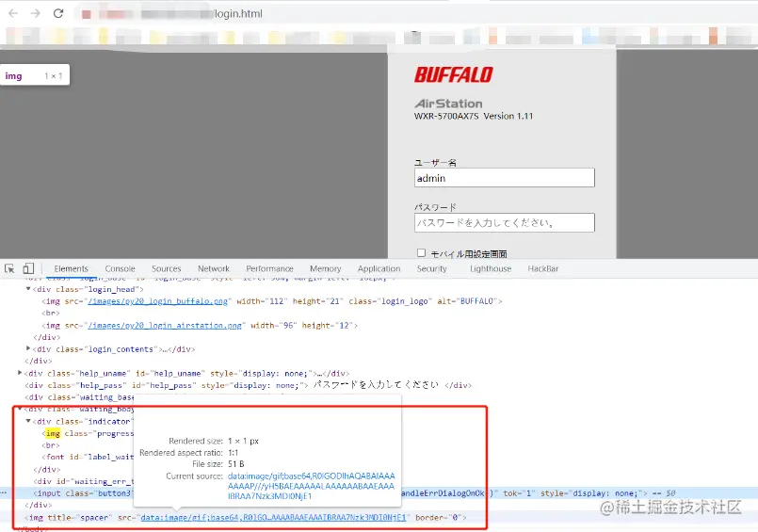Reload the login page

[58, 13]
